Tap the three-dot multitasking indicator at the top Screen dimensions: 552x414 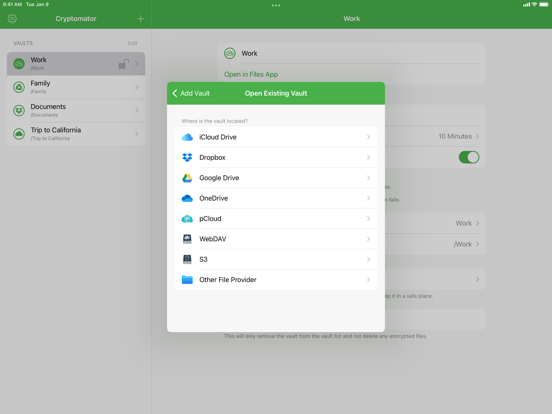click(x=276, y=5)
